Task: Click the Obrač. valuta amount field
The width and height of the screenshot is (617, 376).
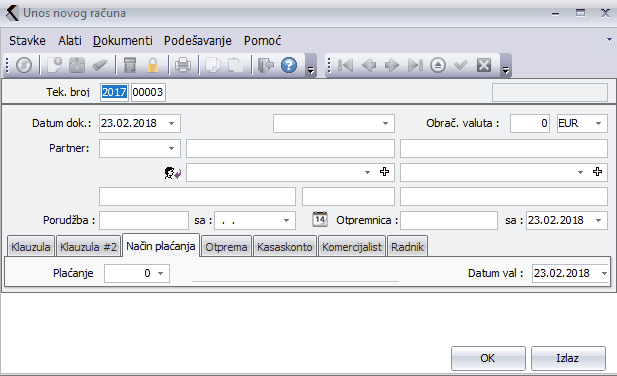Action: click(x=530, y=123)
